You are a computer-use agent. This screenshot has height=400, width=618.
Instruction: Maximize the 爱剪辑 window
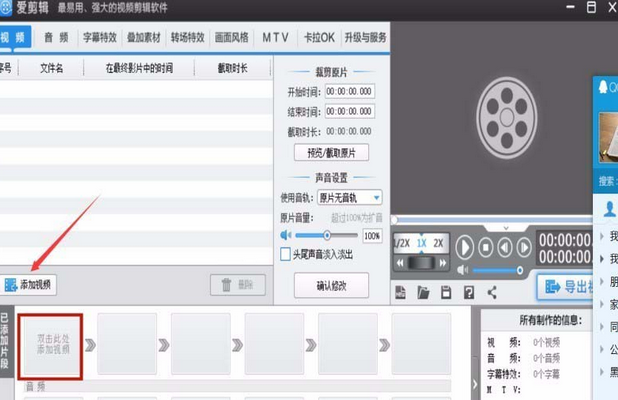(x=591, y=7)
